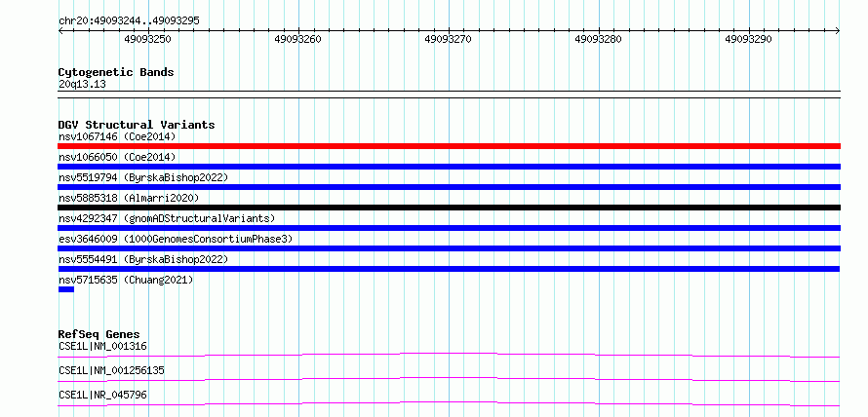
Task: Open transcript CSE1L|NM_001316 label
Action: pyautogui.click(x=102, y=347)
